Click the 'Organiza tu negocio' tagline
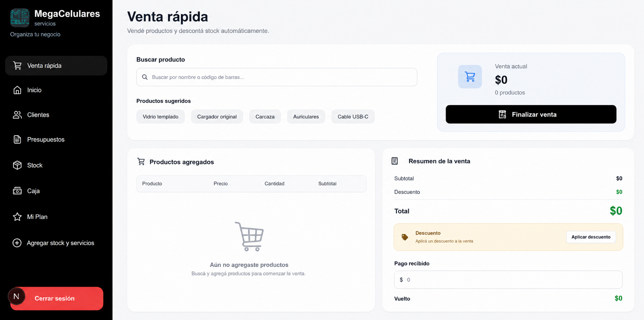Image resolution: width=644 pixels, height=320 pixels. click(x=35, y=34)
